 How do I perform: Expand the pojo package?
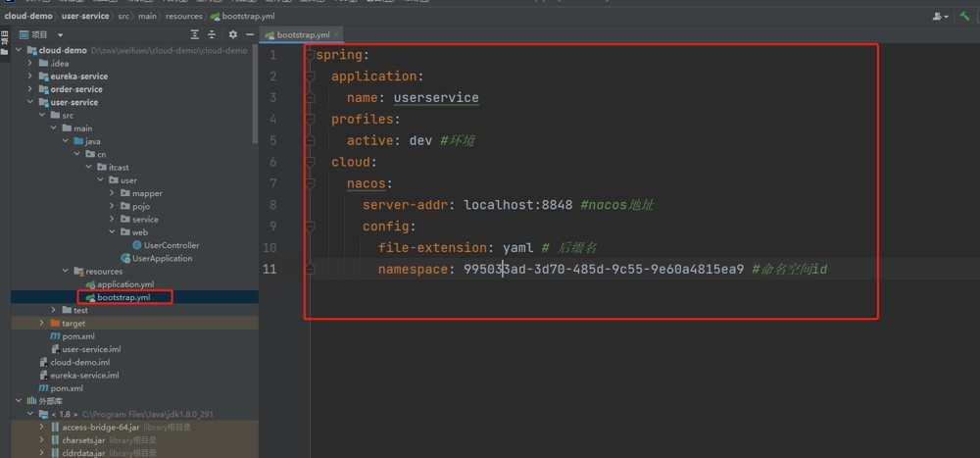tap(112, 207)
